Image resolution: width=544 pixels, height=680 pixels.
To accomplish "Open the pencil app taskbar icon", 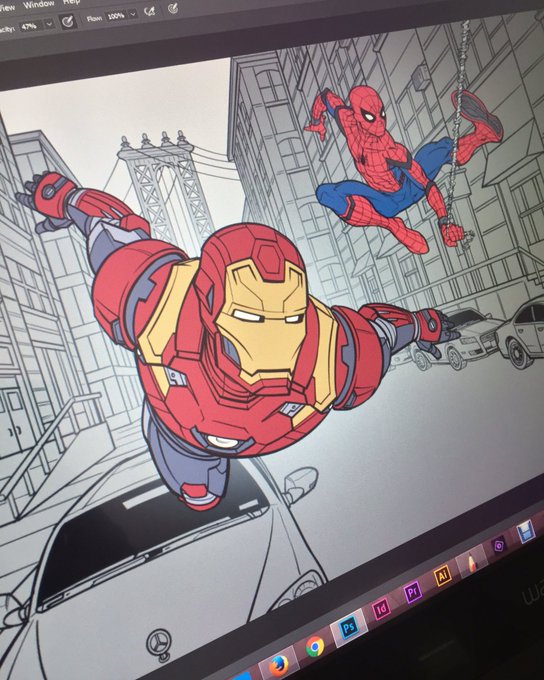I will 472,562.
